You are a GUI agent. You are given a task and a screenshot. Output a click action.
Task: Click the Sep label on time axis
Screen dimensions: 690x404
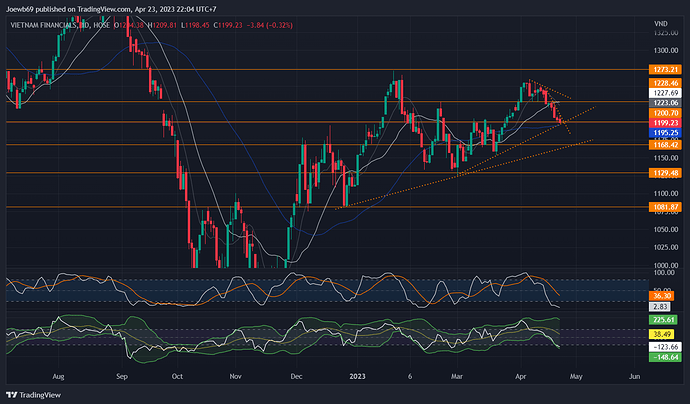(x=122, y=377)
